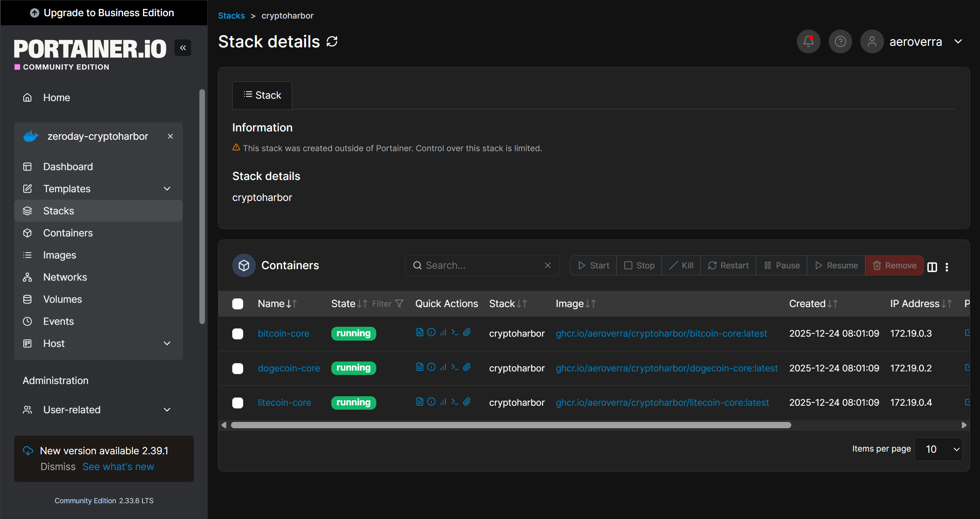Viewport: 980px width, 519px height.
Task: Collapse the sidebar with double-chevron icon
Action: tap(183, 48)
